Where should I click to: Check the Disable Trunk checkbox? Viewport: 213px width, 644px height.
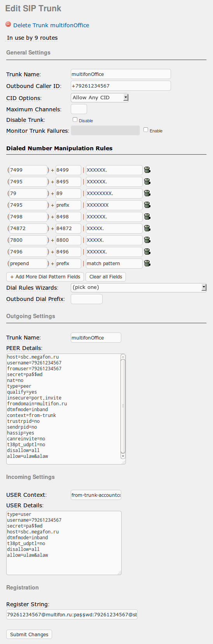click(75, 120)
